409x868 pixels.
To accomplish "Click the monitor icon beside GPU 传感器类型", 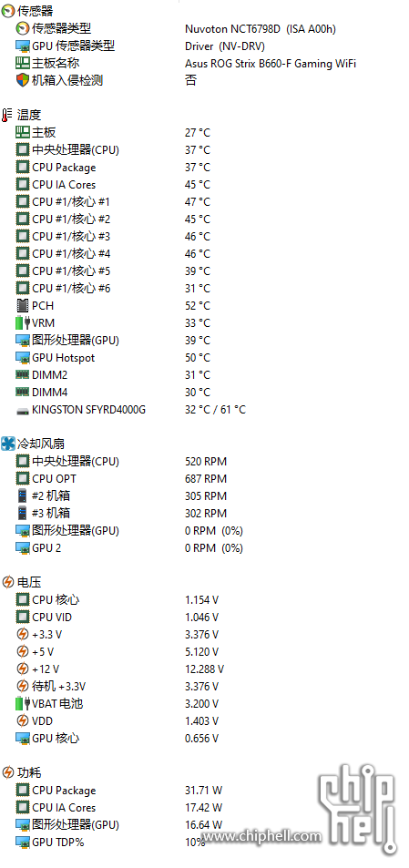I will (23, 46).
